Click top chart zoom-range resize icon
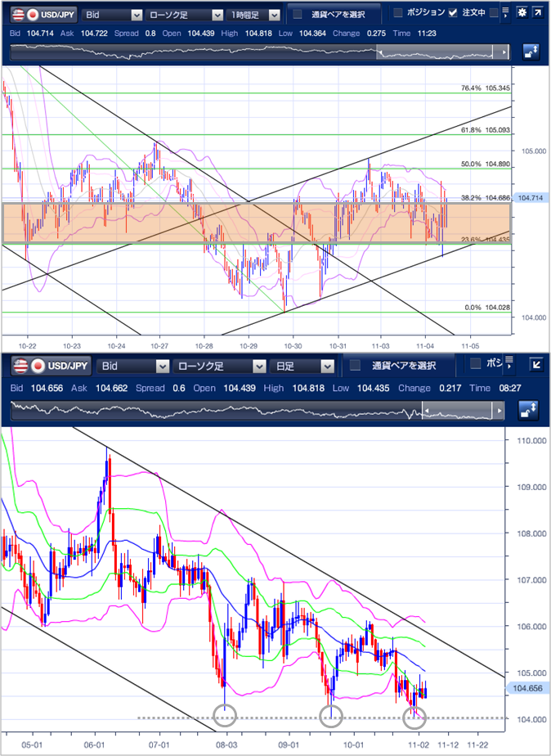 pos(531,52)
